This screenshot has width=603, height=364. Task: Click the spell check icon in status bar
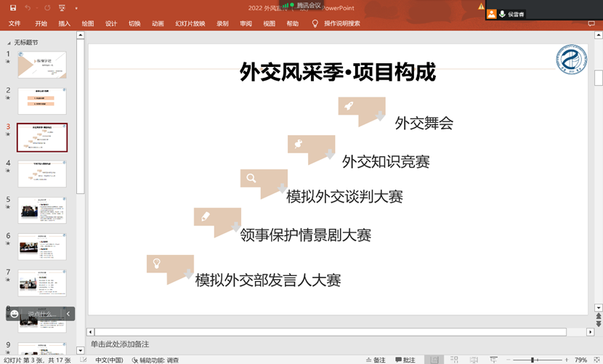83,360
